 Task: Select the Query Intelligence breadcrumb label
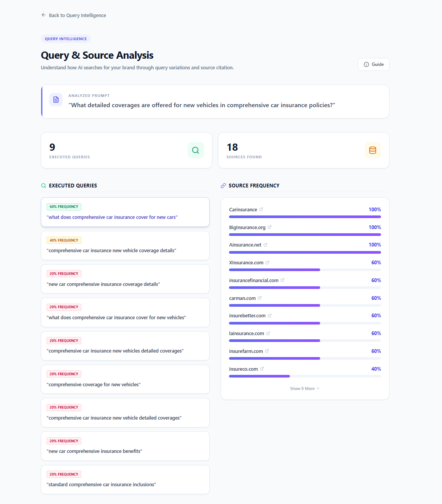(77, 15)
